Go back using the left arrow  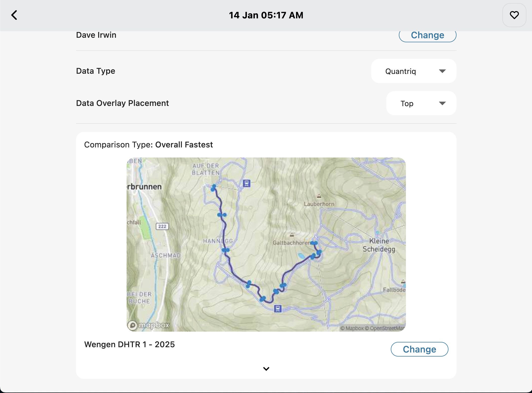[14, 15]
